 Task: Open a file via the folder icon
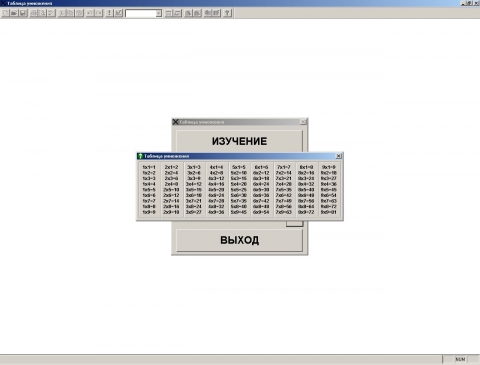pyautogui.click(x=14, y=13)
